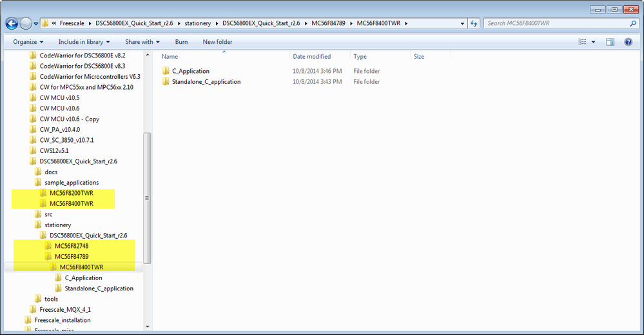Image resolution: width=644 pixels, height=335 pixels.
Task: Select CWS12v5.1 tree folder
Action: pyautogui.click(x=54, y=151)
